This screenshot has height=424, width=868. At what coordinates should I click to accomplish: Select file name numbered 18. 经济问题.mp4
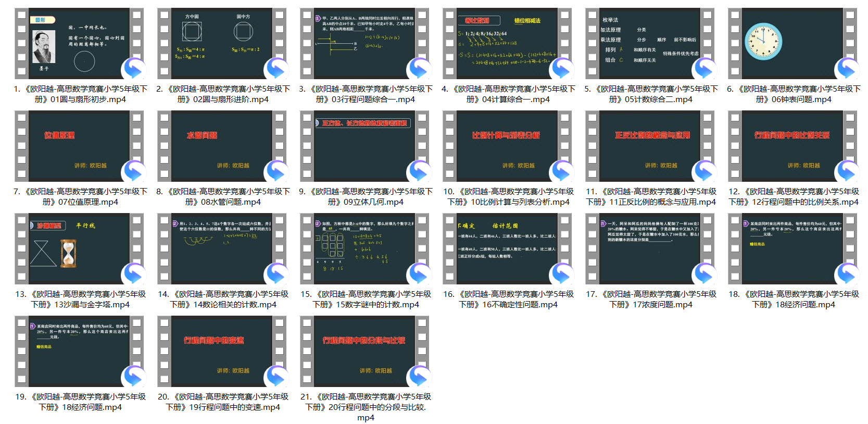(794, 300)
